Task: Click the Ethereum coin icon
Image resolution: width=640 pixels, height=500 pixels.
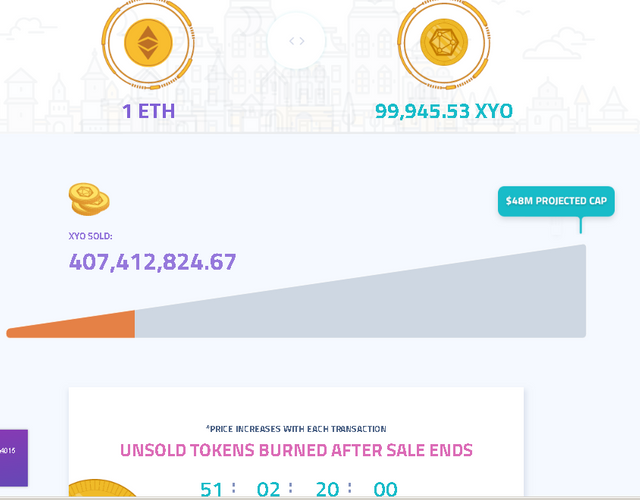Action: [x=146, y=43]
